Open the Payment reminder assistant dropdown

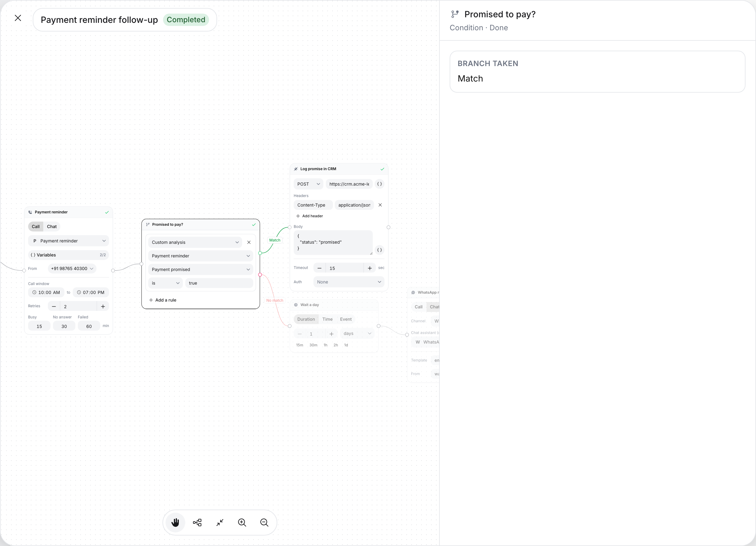pyautogui.click(x=68, y=241)
